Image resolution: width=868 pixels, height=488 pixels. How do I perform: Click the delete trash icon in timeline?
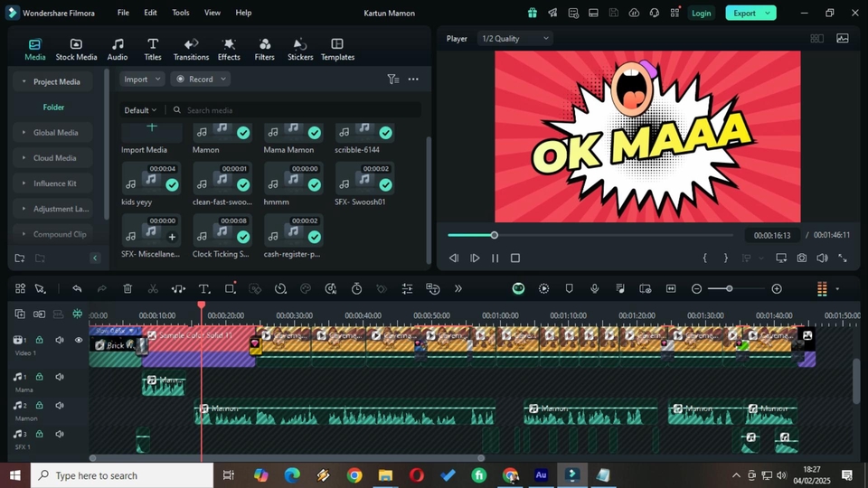[x=127, y=289]
